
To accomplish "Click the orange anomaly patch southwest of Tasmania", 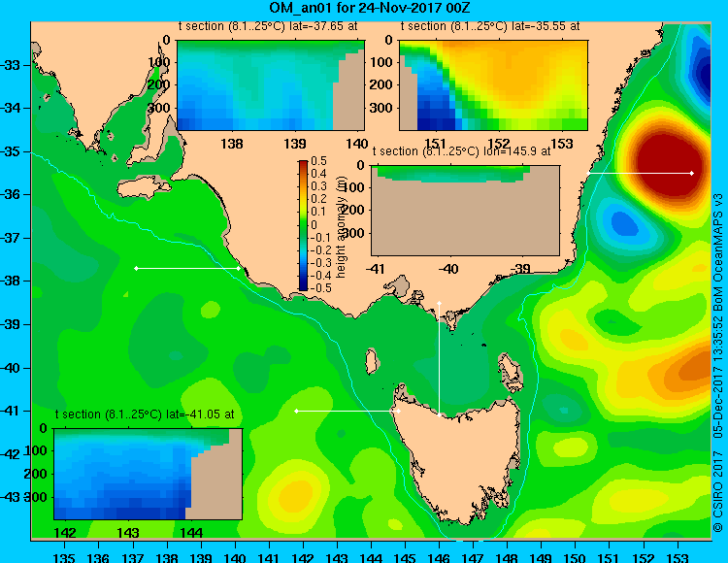I will 295,495.
